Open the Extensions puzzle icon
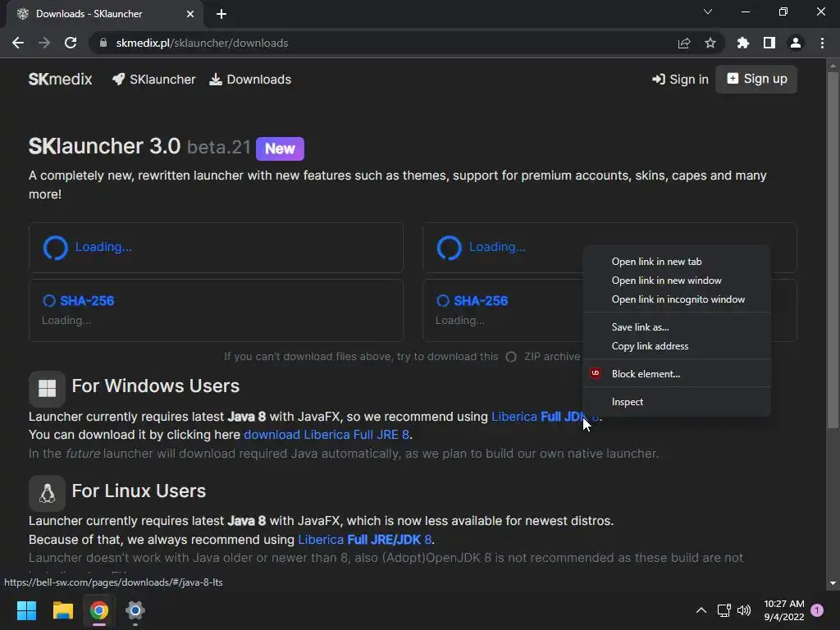840x630 pixels. point(743,43)
